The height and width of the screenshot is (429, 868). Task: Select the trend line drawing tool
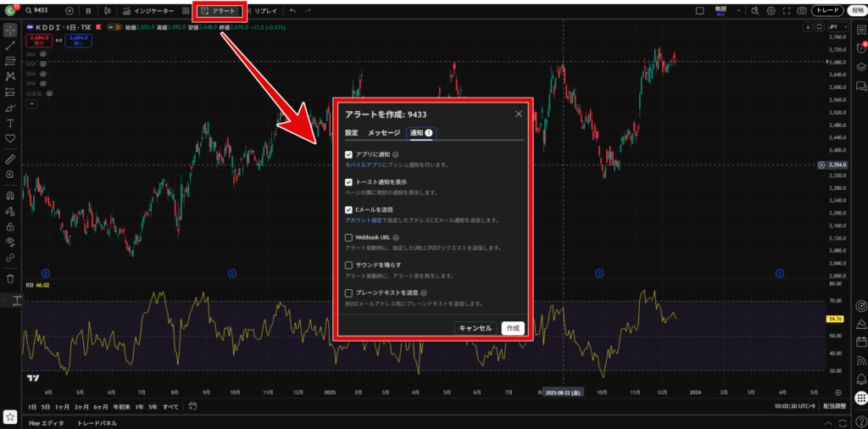click(x=10, y=47)
